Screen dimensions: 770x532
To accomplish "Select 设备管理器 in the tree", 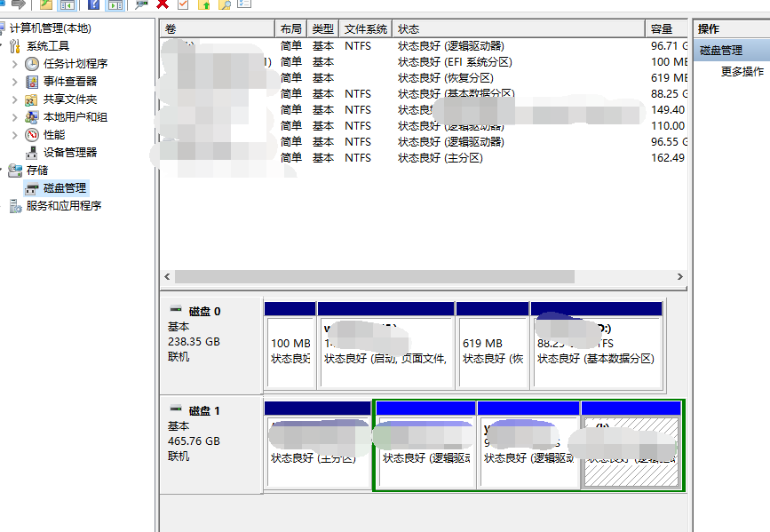I will click(70, 153).
